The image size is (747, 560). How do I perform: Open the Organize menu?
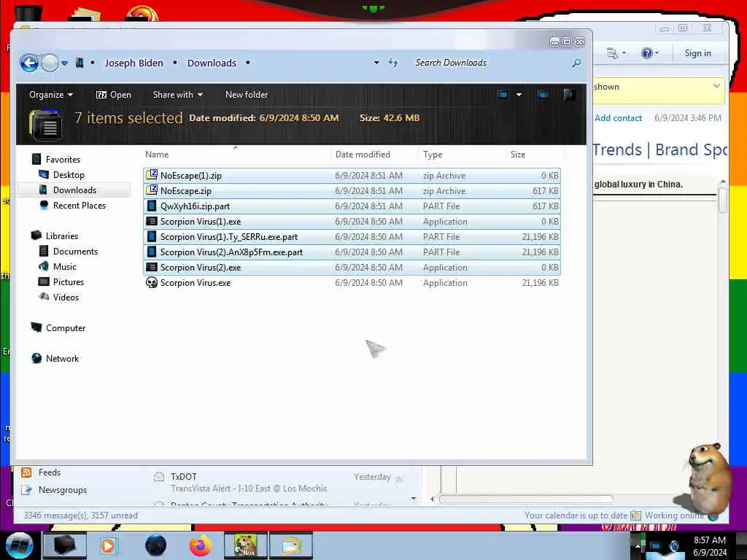(x=51, y=95)
